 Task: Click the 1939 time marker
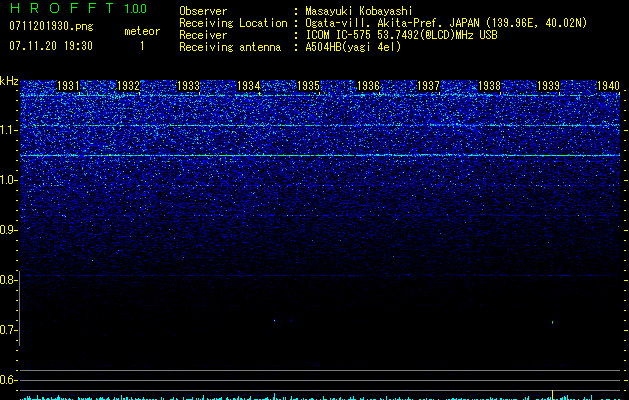[548, 86]
